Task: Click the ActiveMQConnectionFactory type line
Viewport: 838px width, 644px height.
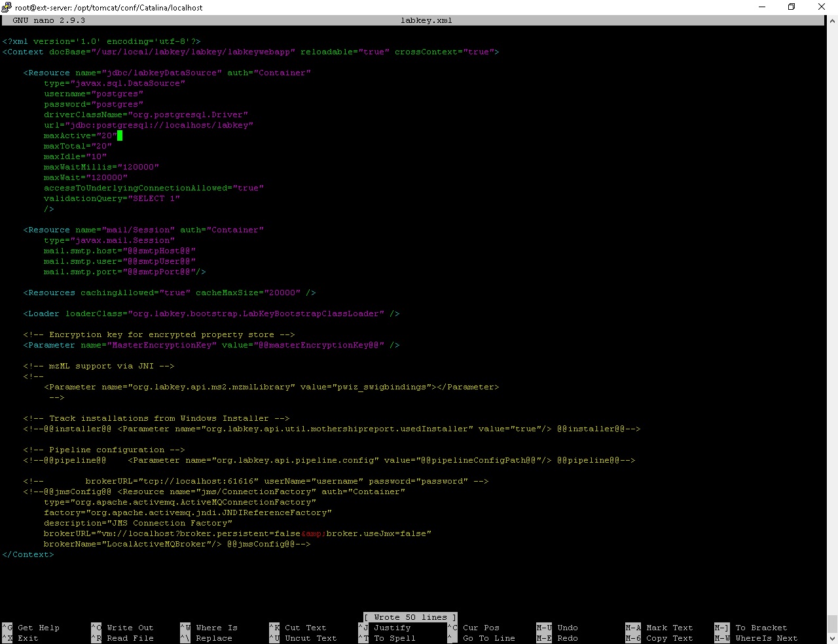Action: (180, 502)
